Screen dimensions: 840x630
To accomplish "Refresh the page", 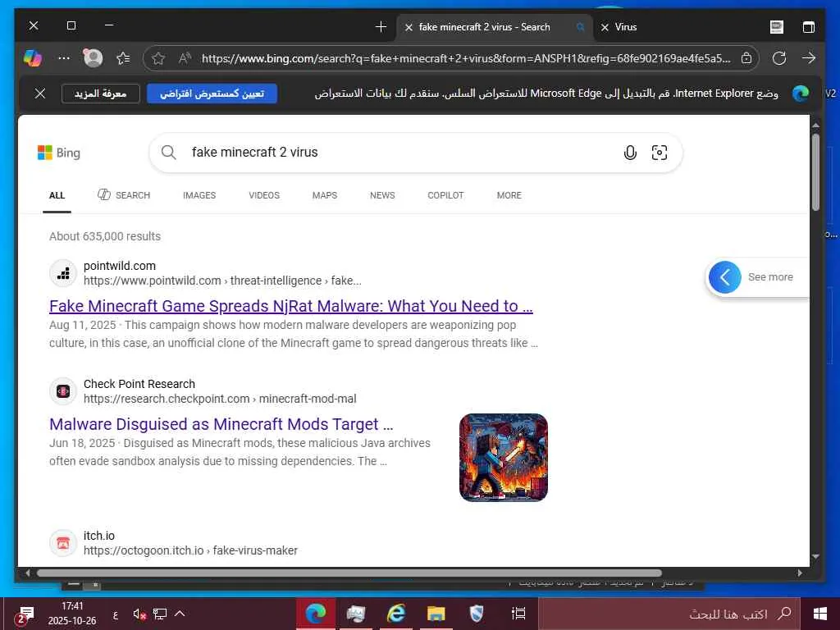I will [779, 58].
